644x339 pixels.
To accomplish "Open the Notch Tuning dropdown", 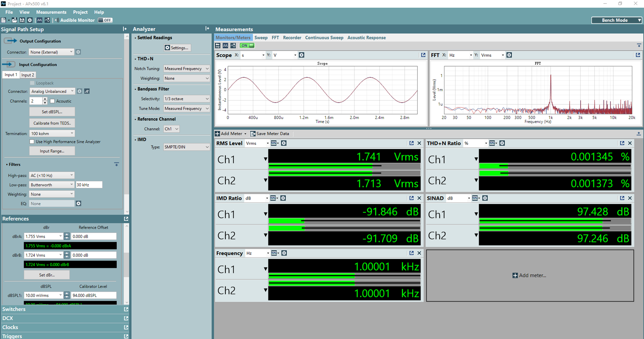I will [186, 69].
